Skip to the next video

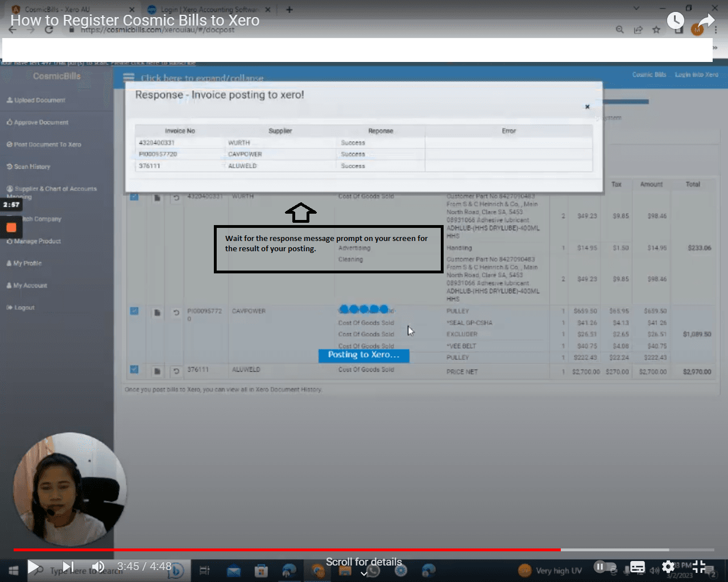coord(68,567)
